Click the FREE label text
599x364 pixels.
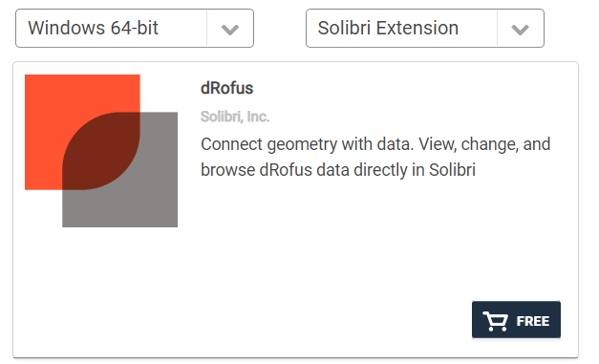click(x=532, y=321)
